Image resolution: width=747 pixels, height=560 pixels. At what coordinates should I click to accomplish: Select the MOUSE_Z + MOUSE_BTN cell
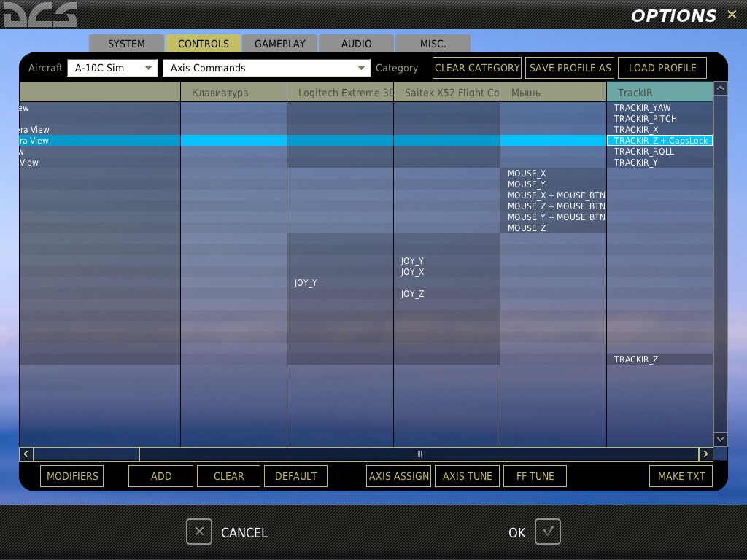(x=554, y=206)
